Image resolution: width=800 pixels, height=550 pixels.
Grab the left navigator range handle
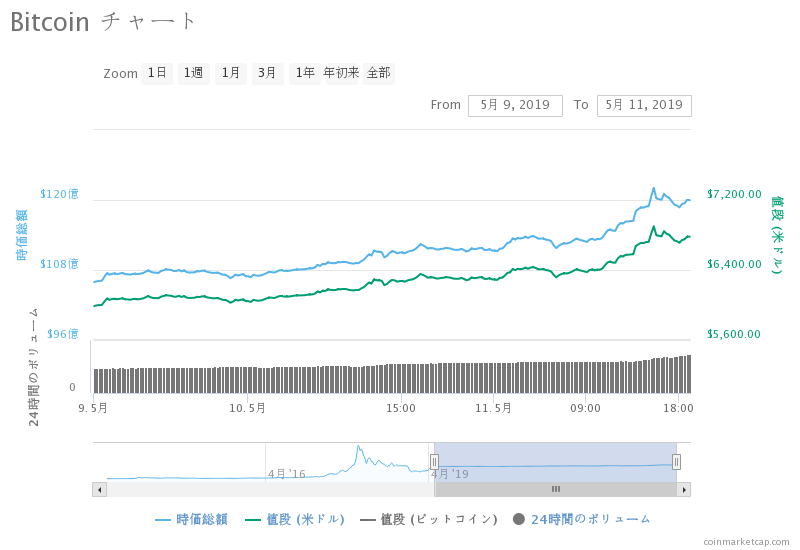[x=434, y=462]
